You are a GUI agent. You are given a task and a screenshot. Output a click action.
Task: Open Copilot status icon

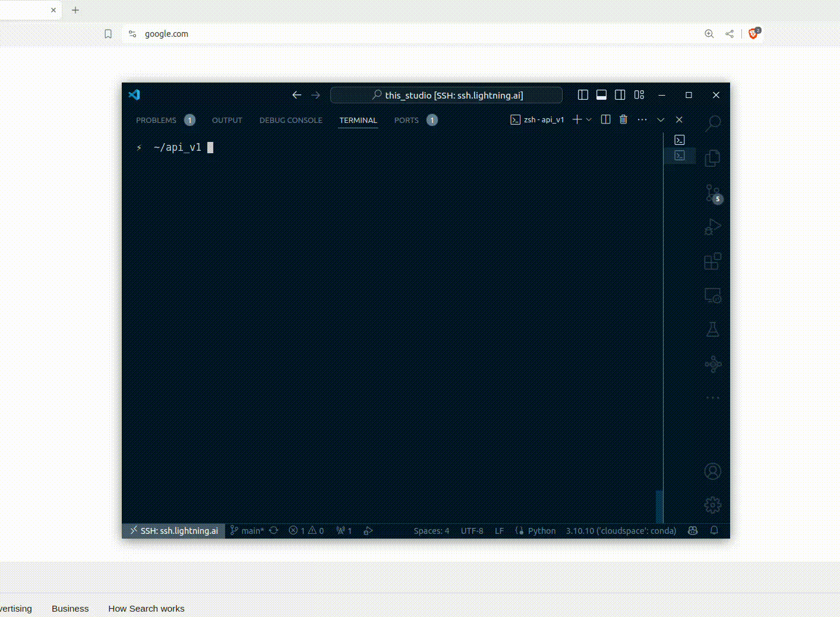[693, 531]
